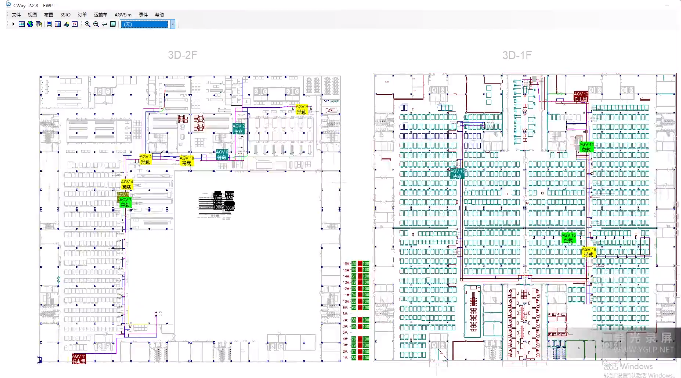The height and width of the screenshot is (378, 681).
Task: Select the zoom in magnifier tool
Action: click(87, 24)
